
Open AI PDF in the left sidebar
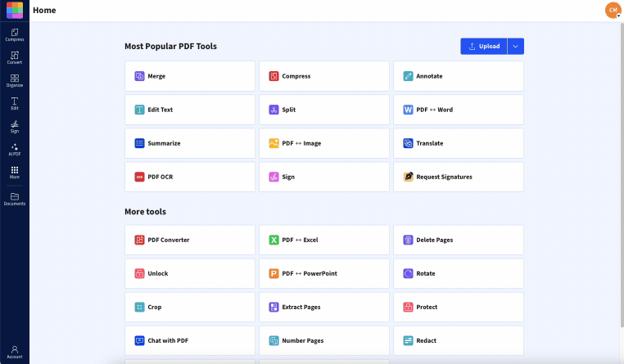click(x=15, y=150)
